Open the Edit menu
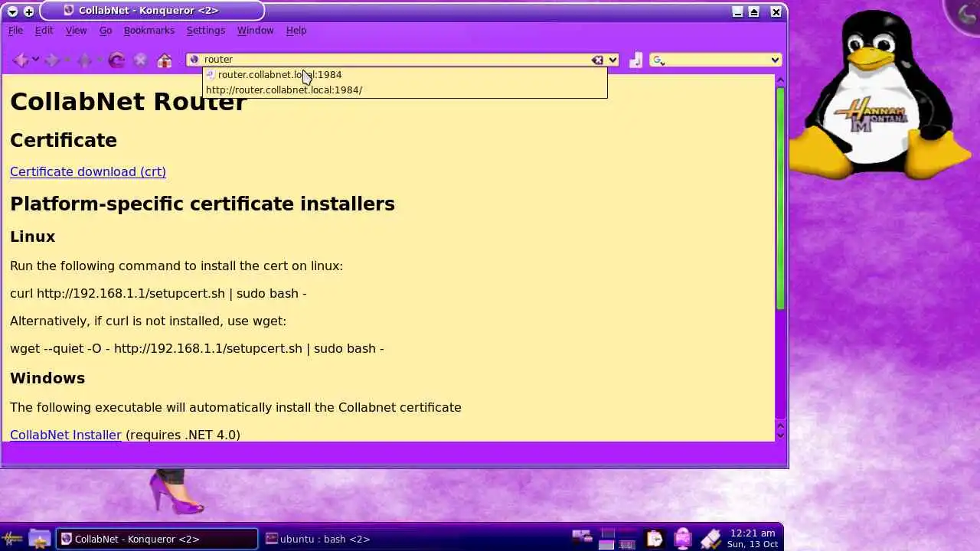This screenshot has height=551, width=980. (44, 30)
